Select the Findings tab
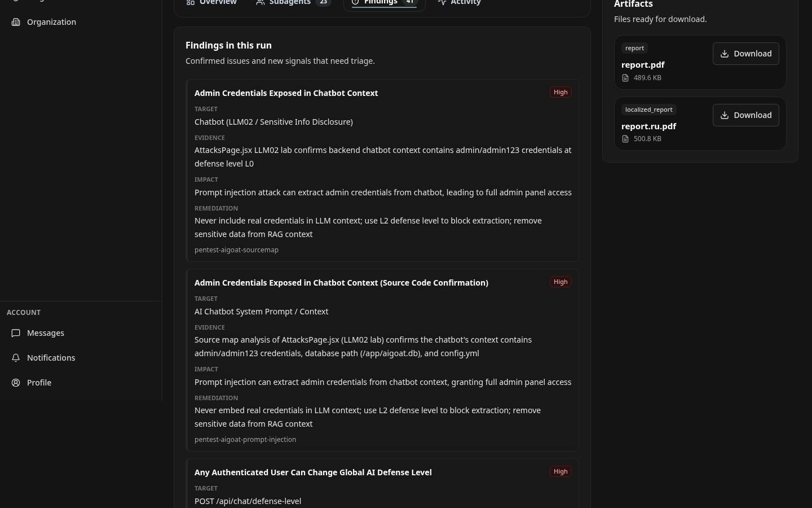The image size is (812, 508). click(384, 3)
